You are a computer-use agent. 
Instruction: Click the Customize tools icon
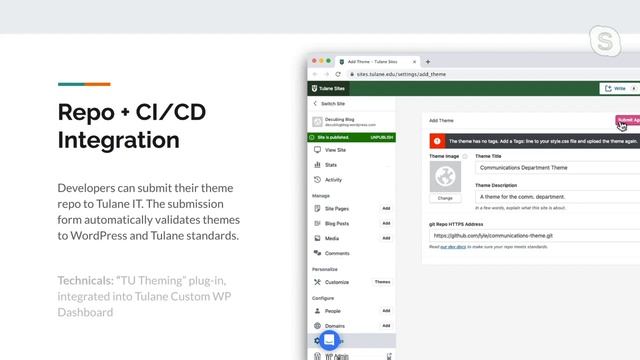(318, 282)
